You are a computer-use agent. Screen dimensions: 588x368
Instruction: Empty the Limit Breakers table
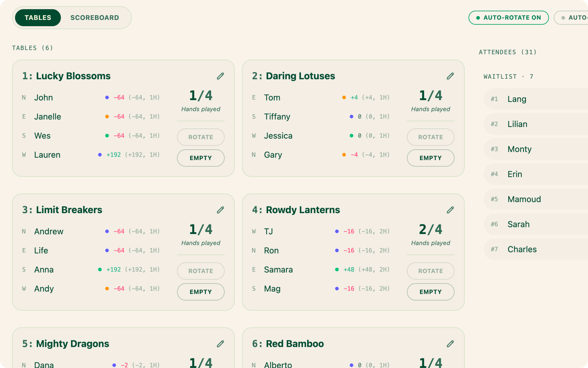(x=201, y=292)
